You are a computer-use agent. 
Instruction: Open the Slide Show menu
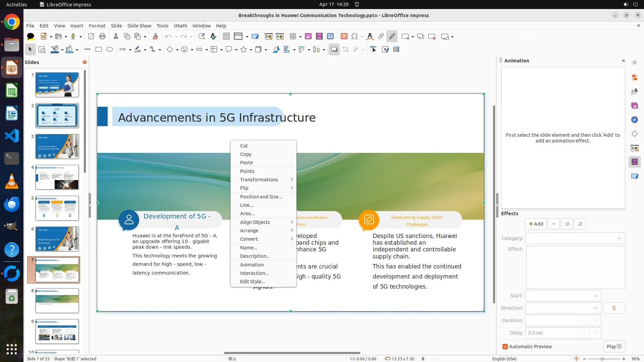139,26
